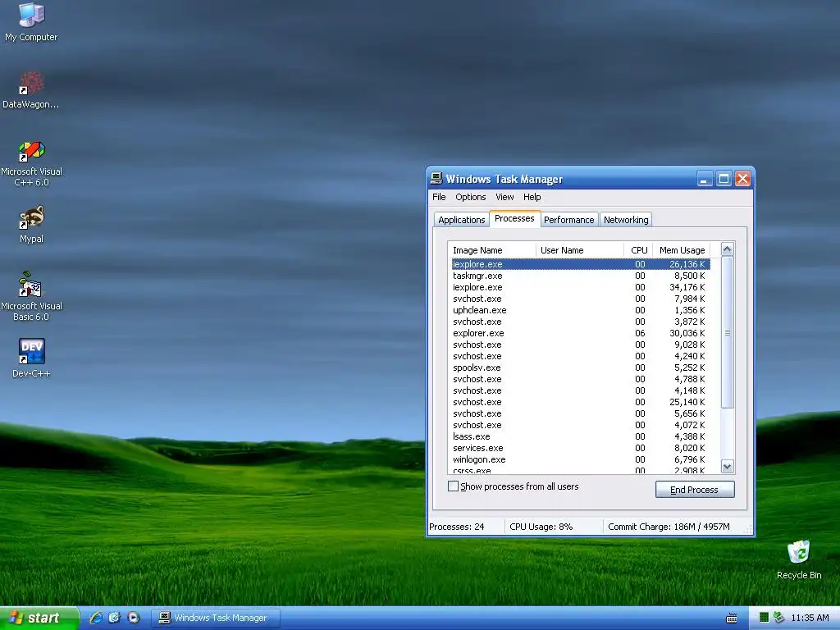Open Windows Media Player quick launch icon
This screenshot has width=840, height=630.
coord(134,618)
